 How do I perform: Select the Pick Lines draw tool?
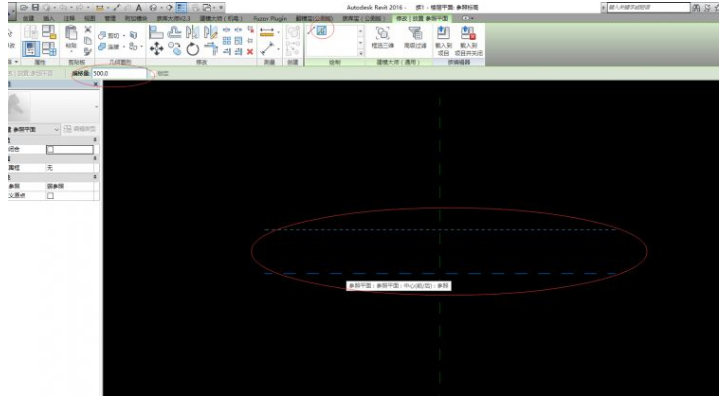pos(321,31)
